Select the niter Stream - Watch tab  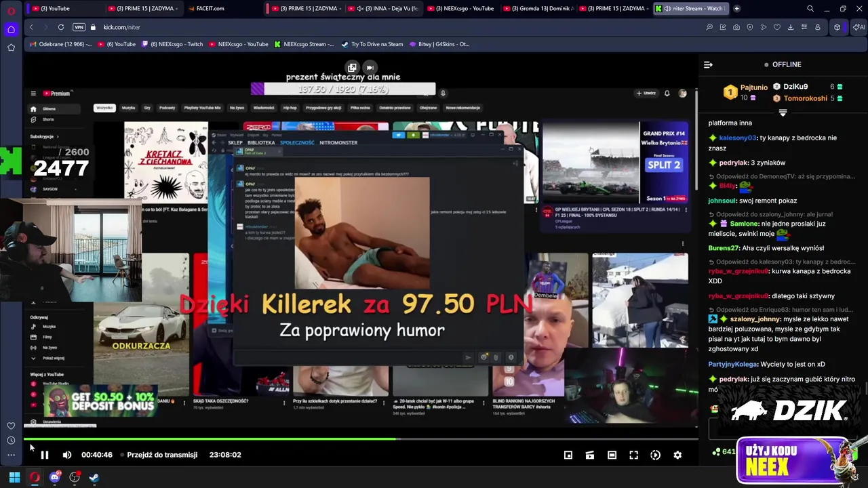pyautogui.click(x=690, y=9)
